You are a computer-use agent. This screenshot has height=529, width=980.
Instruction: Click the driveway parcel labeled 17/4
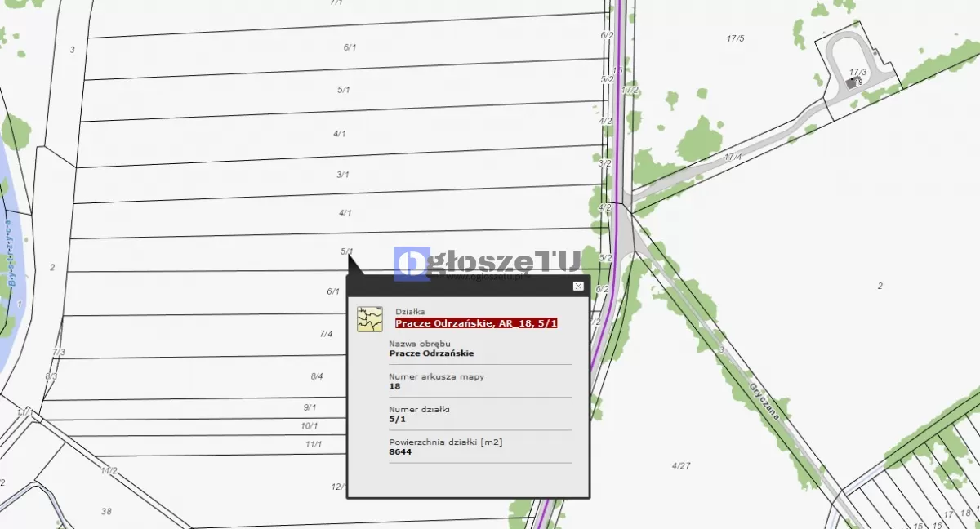(x=733, y=157)
